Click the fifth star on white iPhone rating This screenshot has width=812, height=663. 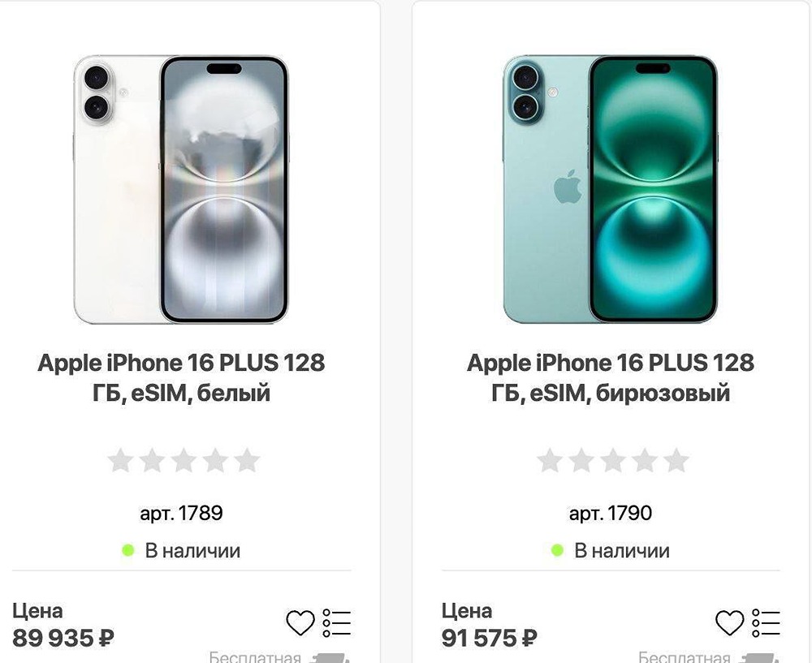[247, 461]
